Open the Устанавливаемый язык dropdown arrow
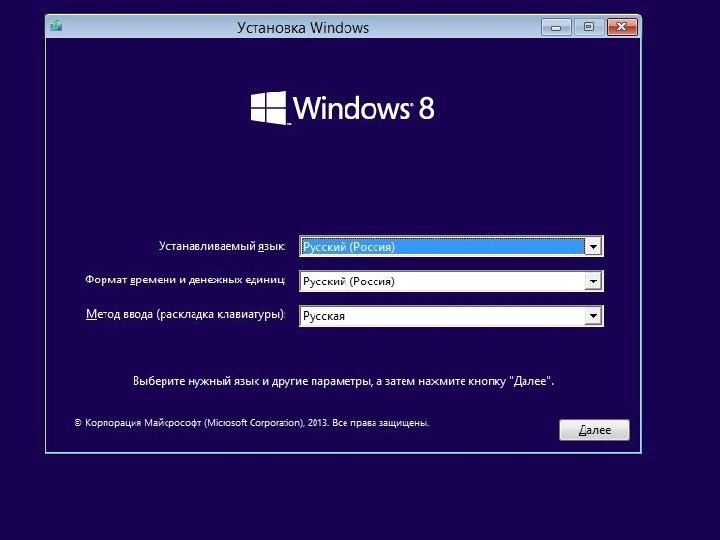Viewport: 720px width, 540px height. point(593,247)
